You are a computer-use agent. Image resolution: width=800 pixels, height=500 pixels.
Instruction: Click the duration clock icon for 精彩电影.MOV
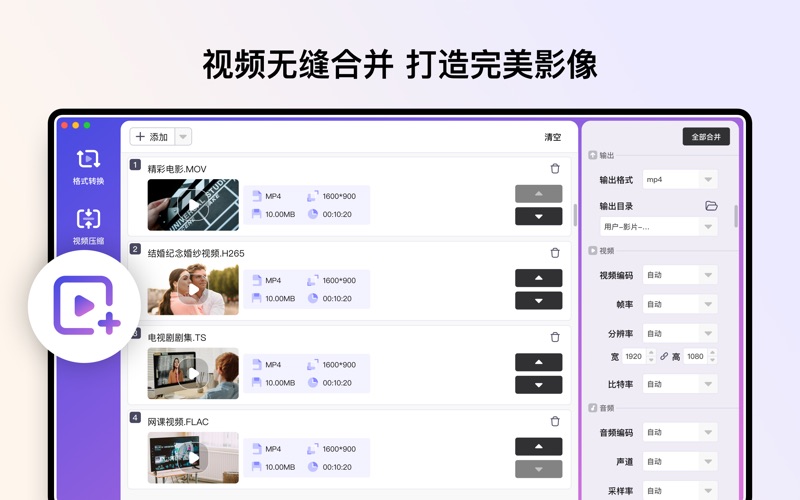point(313,214)
